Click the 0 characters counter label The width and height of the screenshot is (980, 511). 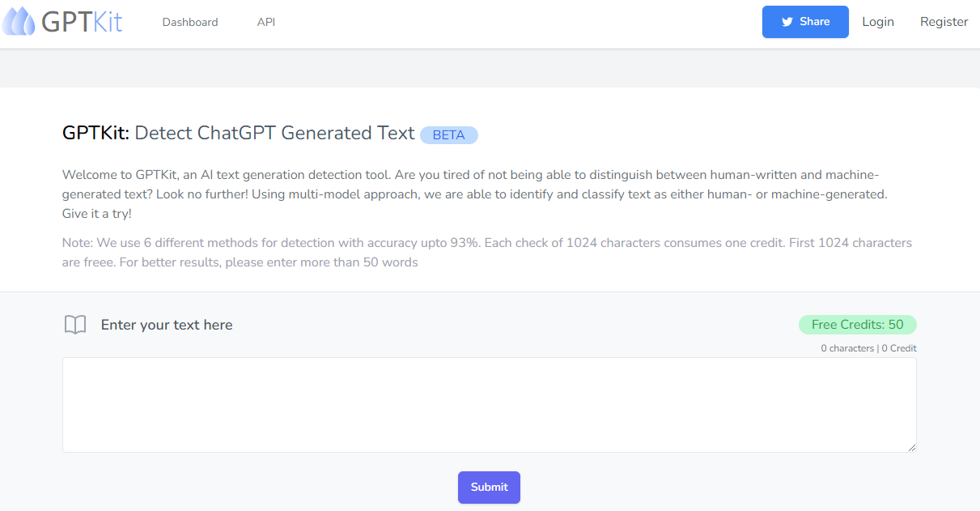tap(847, 347)
